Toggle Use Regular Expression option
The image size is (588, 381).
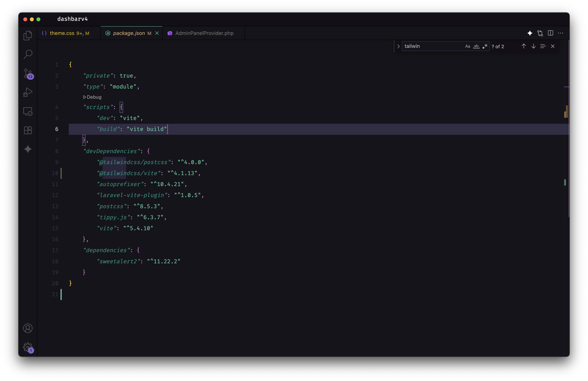(485, 46)
